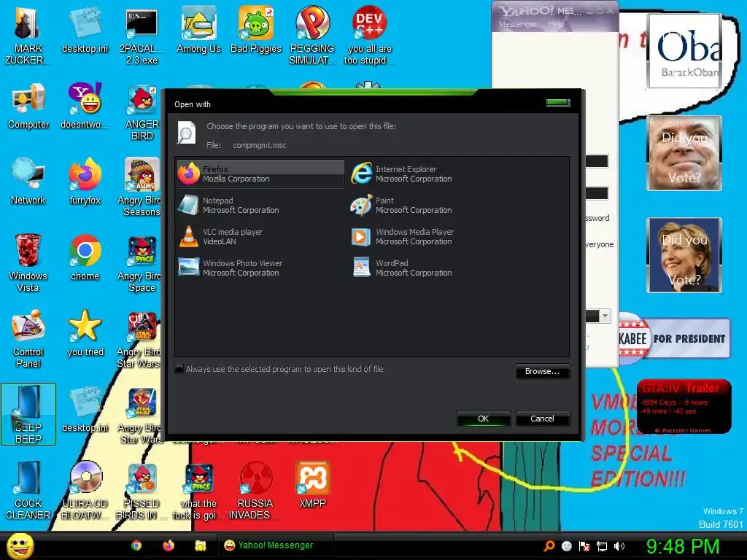Select the desktop.ini icon beside BEEP BEEP

pos(85,409)
